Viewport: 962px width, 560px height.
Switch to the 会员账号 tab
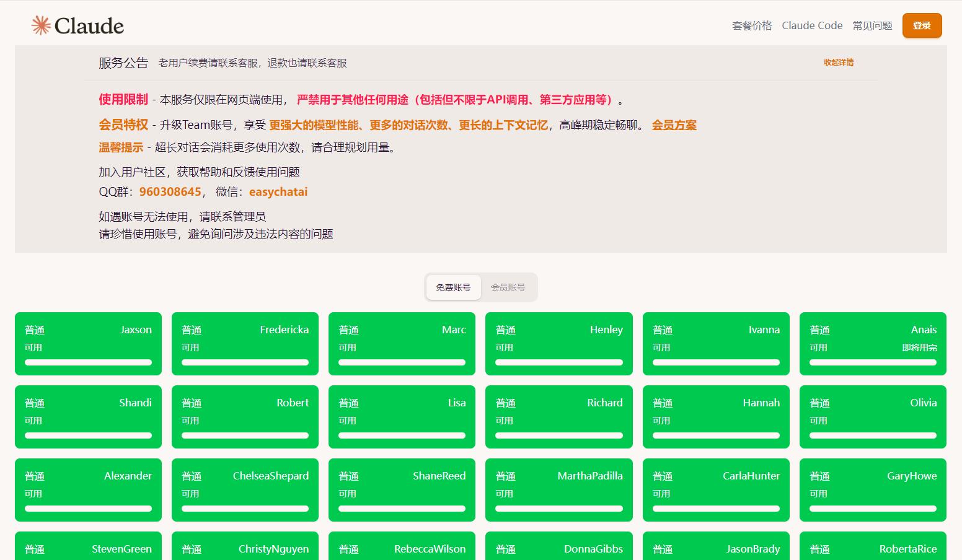[508, 287]
